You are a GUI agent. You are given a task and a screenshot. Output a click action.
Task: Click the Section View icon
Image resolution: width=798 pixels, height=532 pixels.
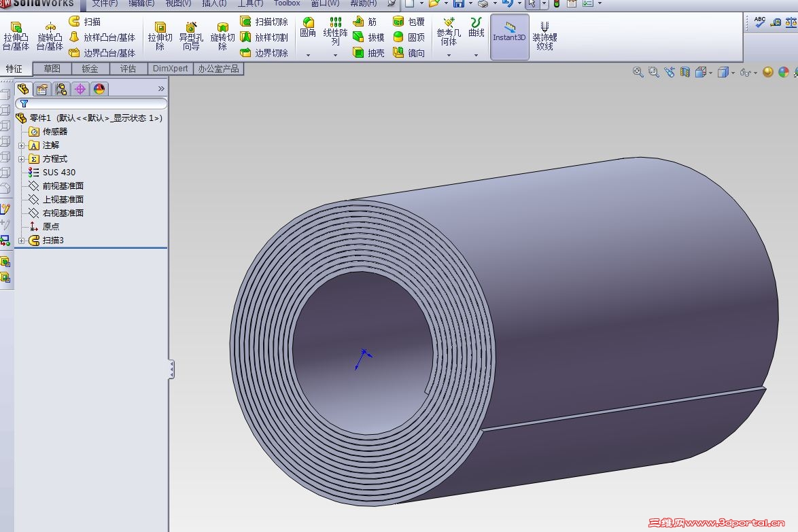coord(685,72)
